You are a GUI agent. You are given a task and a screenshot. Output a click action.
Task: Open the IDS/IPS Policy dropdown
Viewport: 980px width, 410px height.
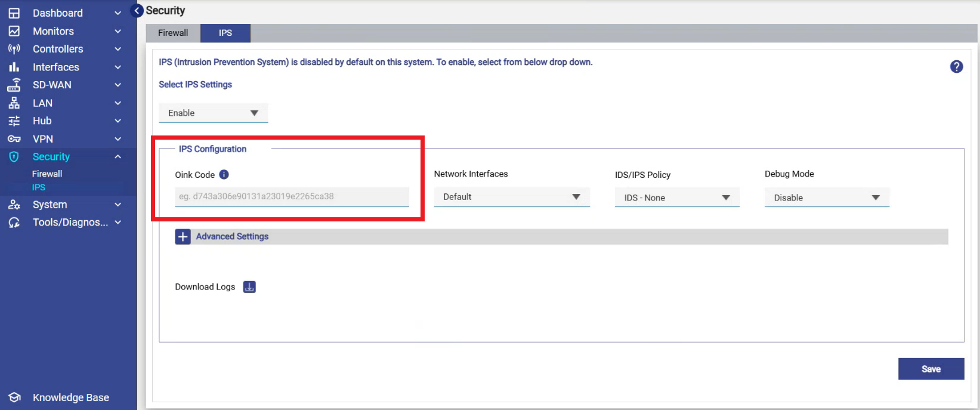[676, 198]
